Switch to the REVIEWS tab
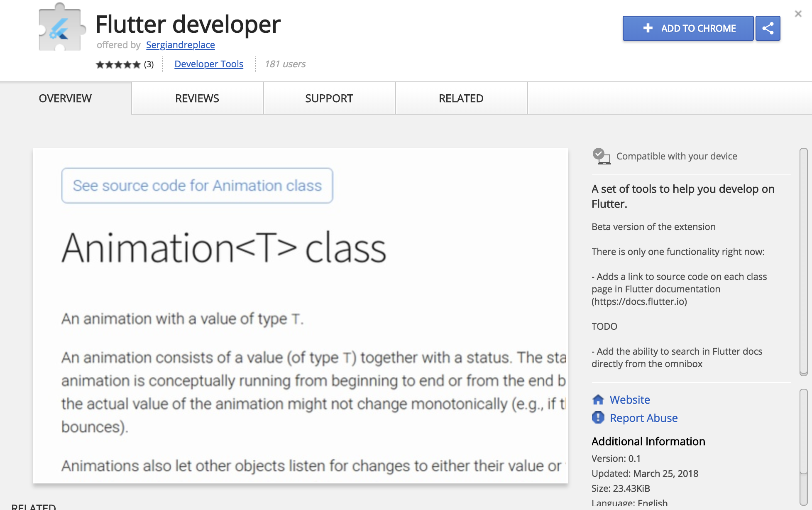Viewport: 812px width, 510px height. (x=197, y=98)
